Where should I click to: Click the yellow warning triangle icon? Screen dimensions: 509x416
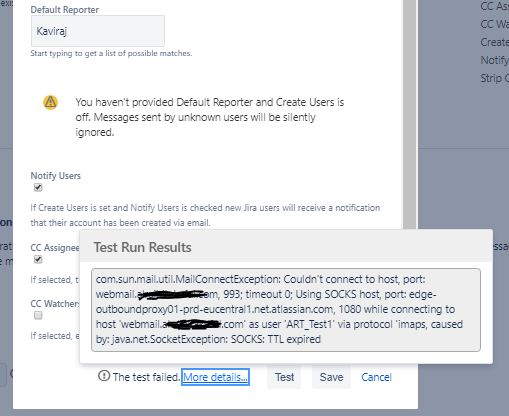click(51, 102)
